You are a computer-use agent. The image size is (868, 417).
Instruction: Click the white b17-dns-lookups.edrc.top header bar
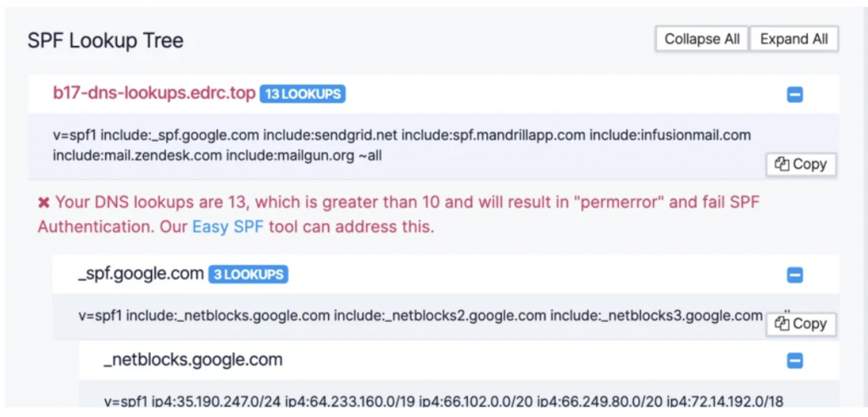(x=433, y=94)
